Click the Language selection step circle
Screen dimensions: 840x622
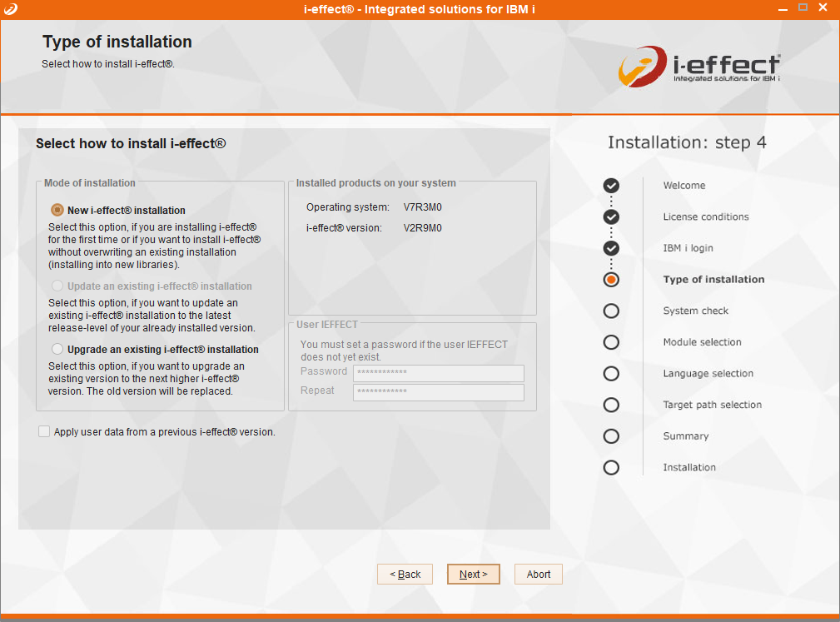pyautogui.click(x=611, y=374)
